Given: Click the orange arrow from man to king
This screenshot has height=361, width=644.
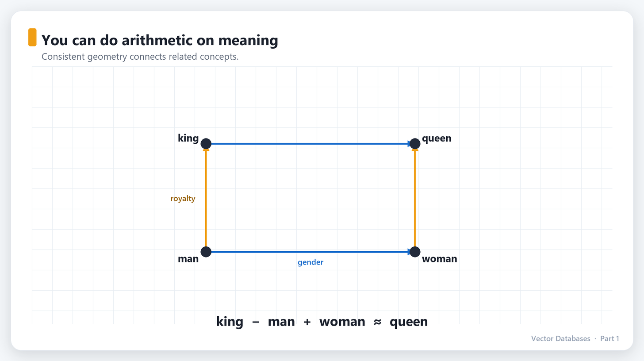Looking at the screenshot, I should pyautogui.click(x=206, y=197).
